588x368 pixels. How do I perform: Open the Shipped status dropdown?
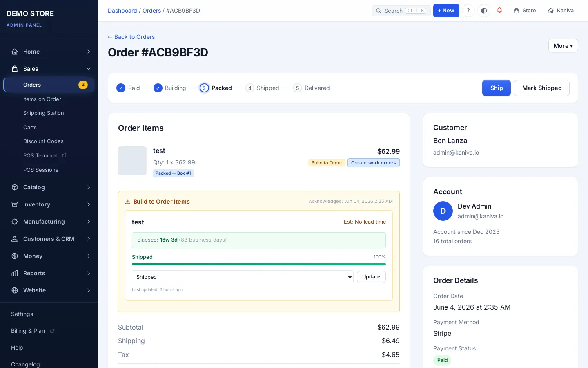(x=243, y=277)
